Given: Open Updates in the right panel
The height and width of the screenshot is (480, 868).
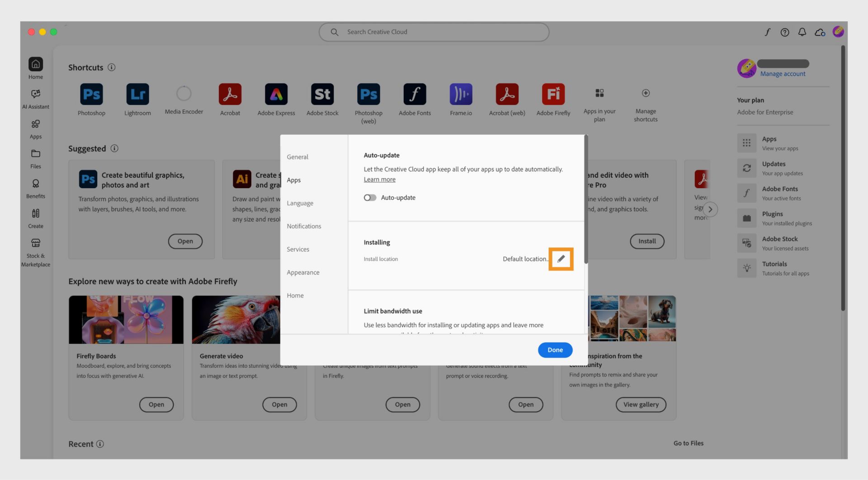Looking at the screenshot, I should [x=783, y=168].
